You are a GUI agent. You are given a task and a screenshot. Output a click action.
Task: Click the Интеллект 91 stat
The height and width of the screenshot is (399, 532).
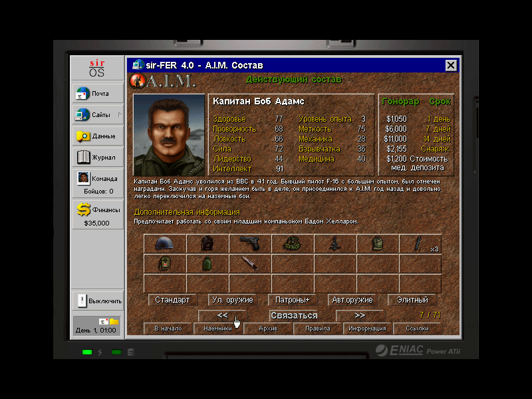(x=248, y=169)
